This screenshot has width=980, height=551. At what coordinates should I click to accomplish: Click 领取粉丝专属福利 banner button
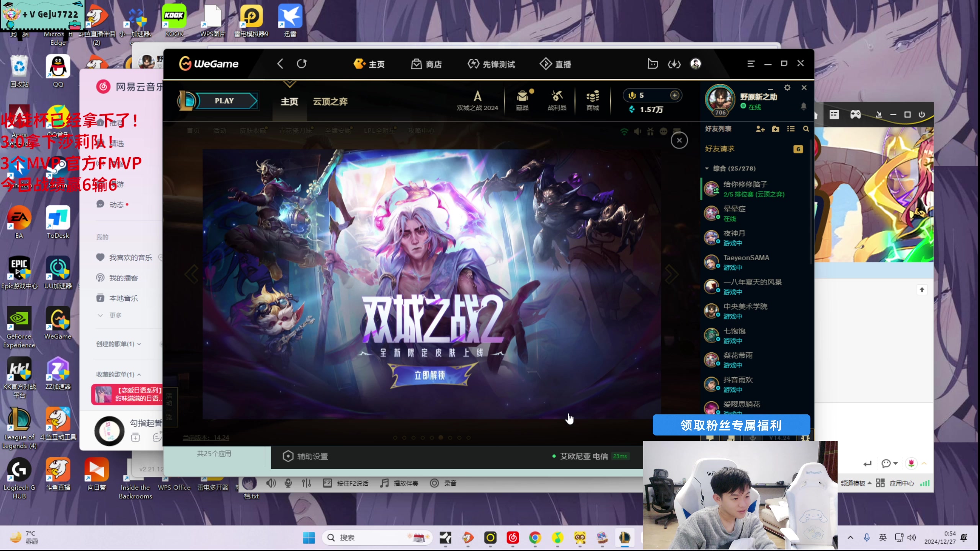pyautogui.click(x=731, y=425)
